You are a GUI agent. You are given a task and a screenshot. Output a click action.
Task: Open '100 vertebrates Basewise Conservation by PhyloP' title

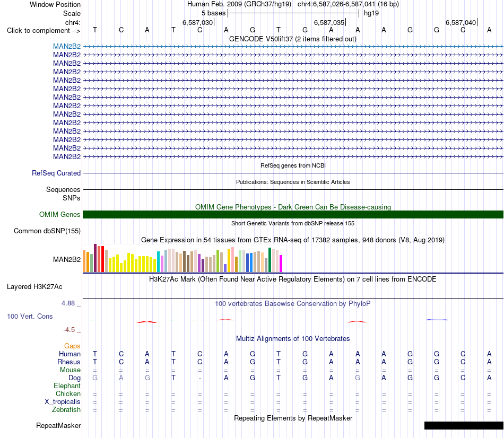click(293, 303)
